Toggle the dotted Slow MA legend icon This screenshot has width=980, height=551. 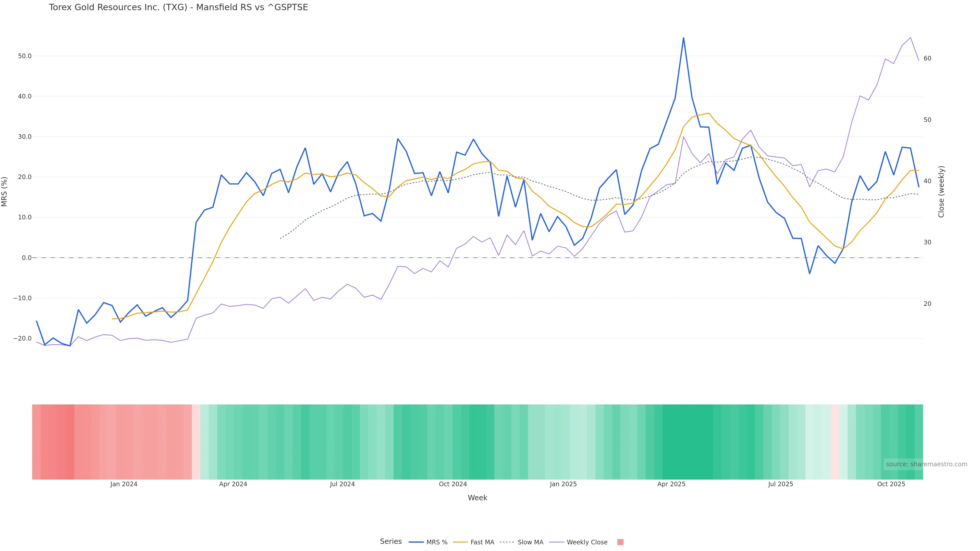[x=507, y=542]
